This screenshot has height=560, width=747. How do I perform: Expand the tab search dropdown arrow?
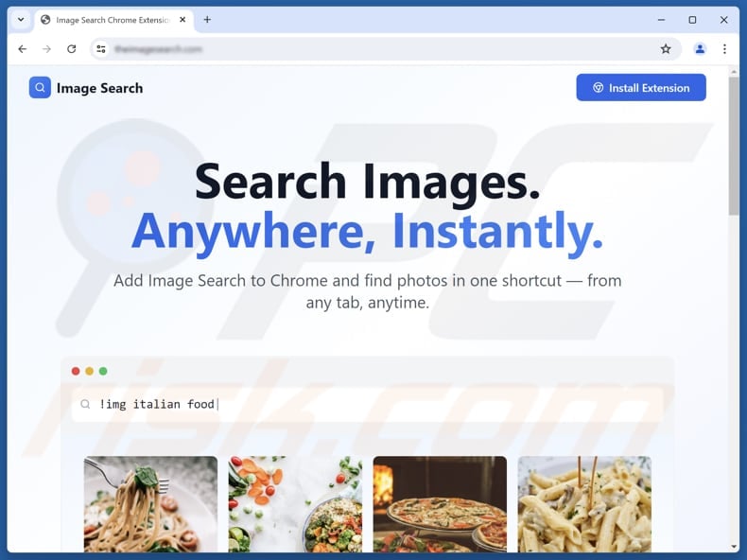tap(21, 20)
